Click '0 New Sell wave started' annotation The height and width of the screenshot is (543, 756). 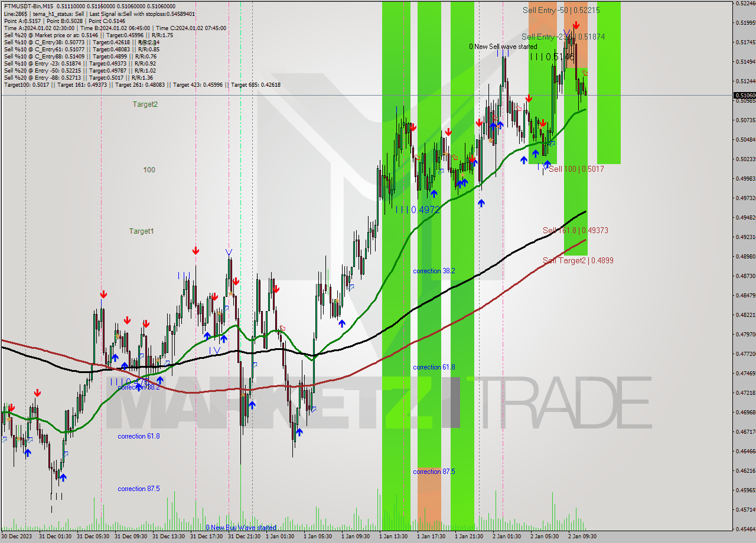click(503, 46)
